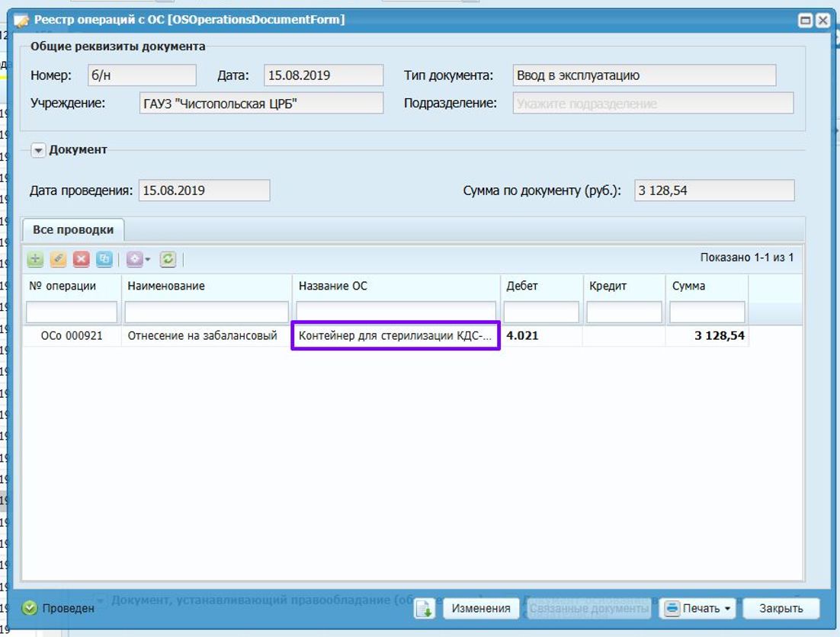The width and height of the screenshot is (840, 637).
Task: Click the red delete entry icon
Action: pyautogui.click(x=81, y=260)
